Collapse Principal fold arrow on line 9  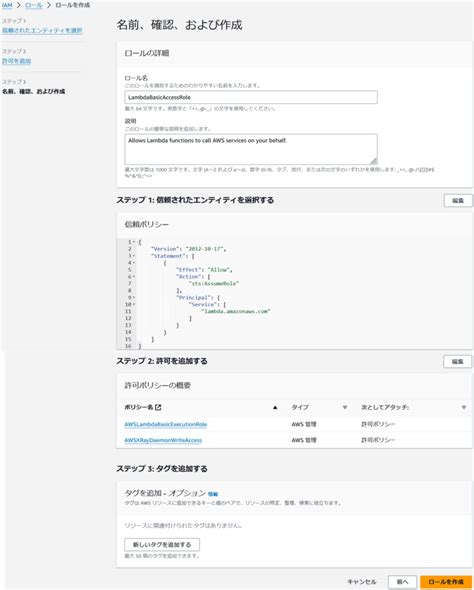click(x=134, y=298)
